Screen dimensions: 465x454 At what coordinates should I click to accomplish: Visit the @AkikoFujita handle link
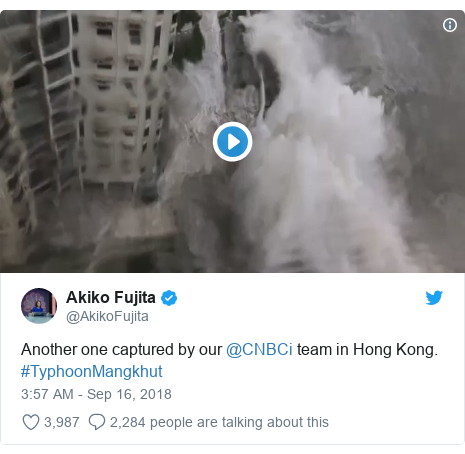point(107,316)
